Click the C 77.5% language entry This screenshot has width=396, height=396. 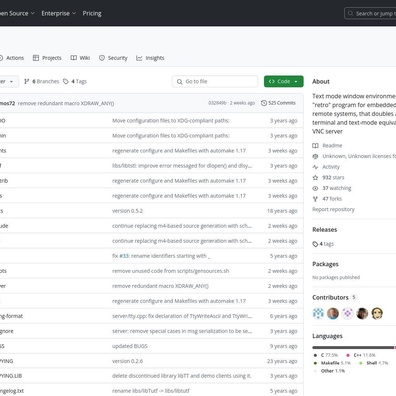tap(326, 355)
